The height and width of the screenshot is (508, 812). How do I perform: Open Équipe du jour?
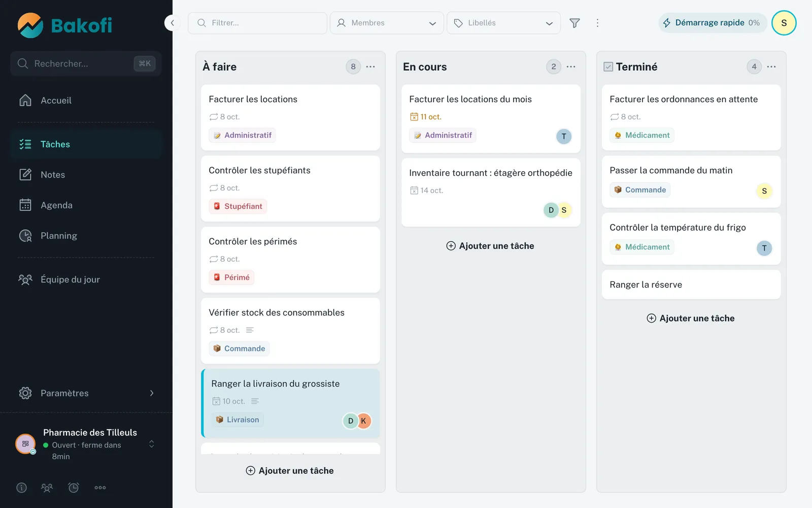pyautogui.click(x=86, y=279)
